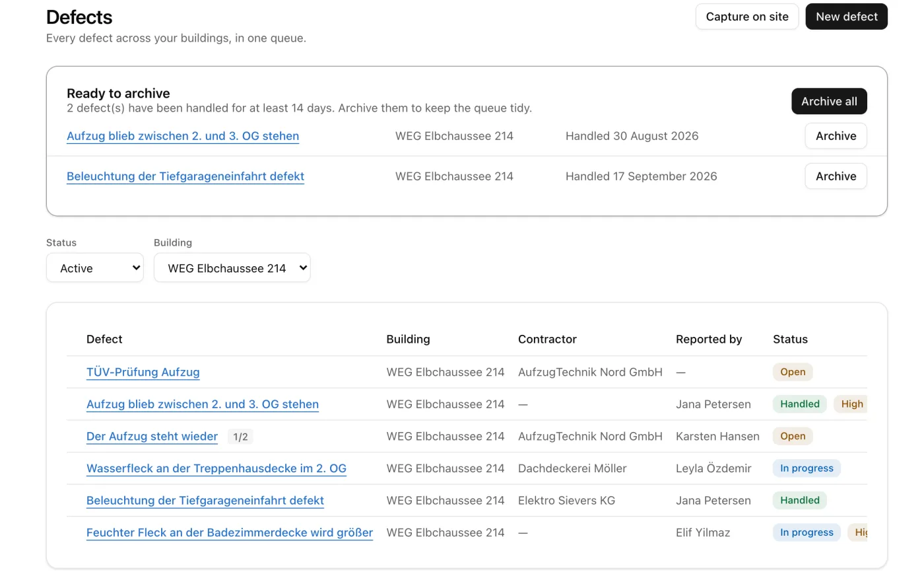Open the TÜV-Prüfung Aufzug defect
This screenshot has height=576, width=924.
pos(143,373)
